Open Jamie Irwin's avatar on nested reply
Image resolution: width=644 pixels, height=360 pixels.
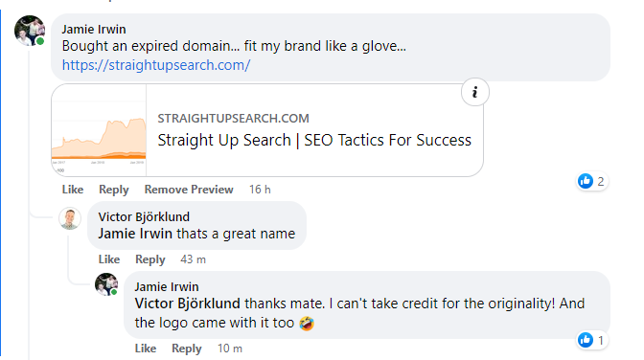click(x=106, y=284)
